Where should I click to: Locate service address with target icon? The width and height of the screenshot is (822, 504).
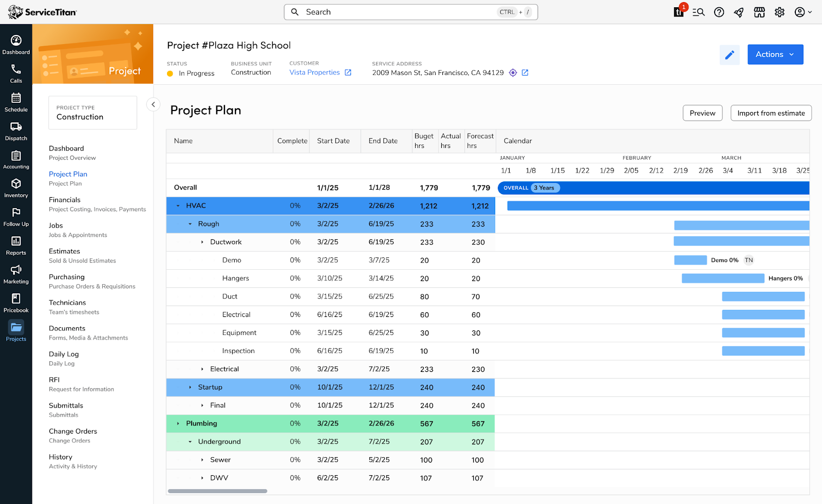(x=513, y=73)
